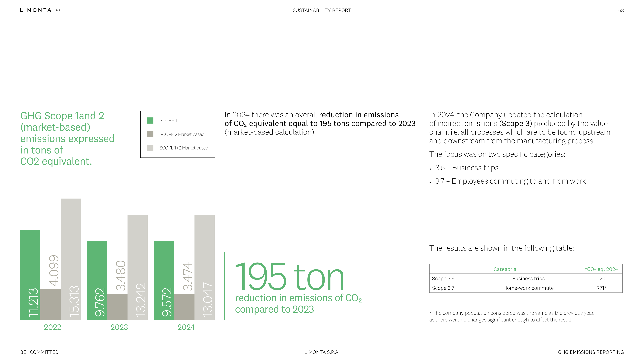
Task: Click the 2022 total bar labeled 15.313
Action: [71, 259]
